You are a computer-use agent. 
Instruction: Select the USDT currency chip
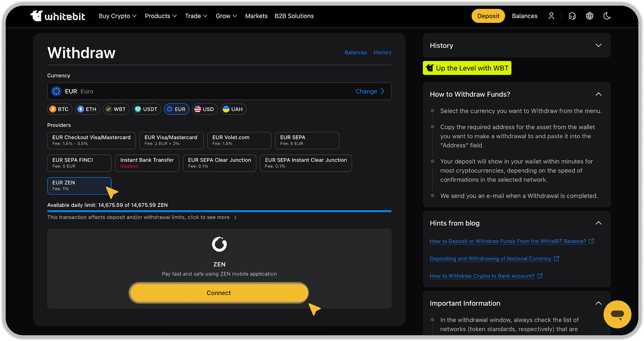[147, 109]
